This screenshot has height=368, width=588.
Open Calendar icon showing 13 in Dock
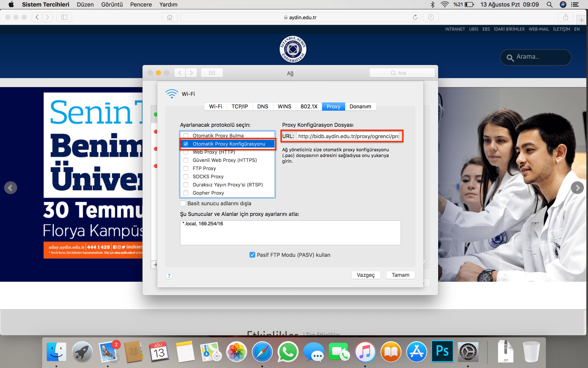click(x=159, y=352)
